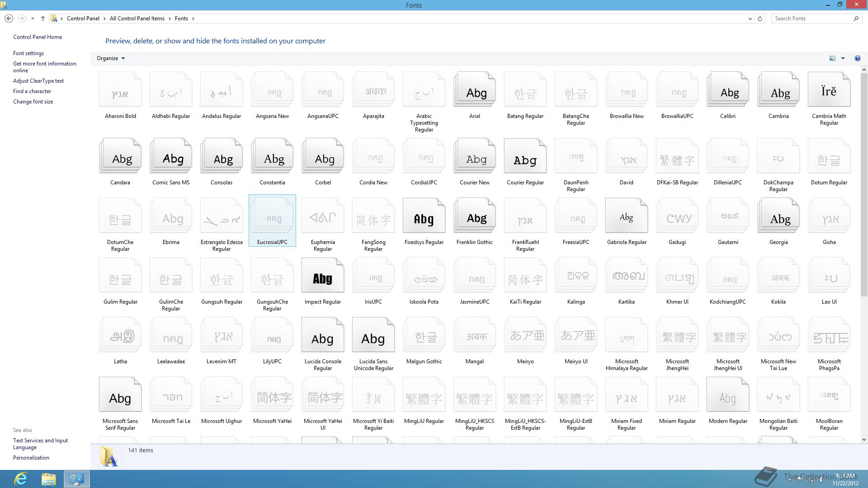The image size is (868, 488).
Task: Refresh the Fonts folder view
Action: point(760,19)
